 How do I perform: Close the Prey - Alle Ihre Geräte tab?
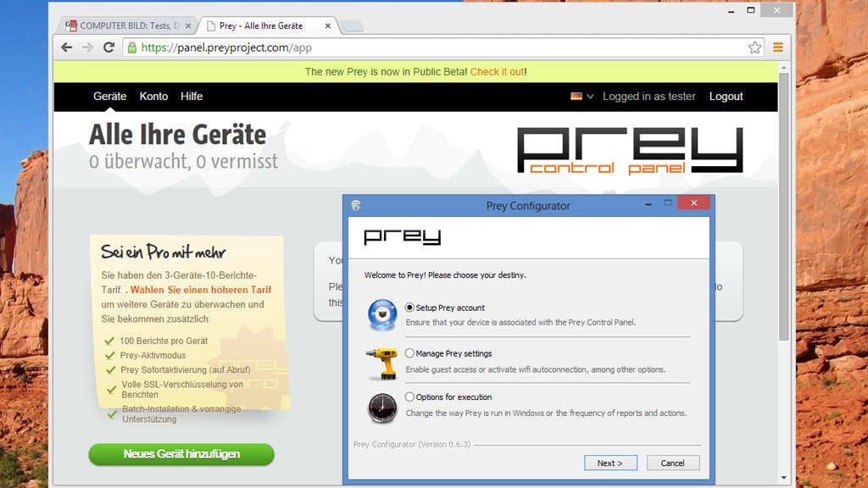coord(328,26)
